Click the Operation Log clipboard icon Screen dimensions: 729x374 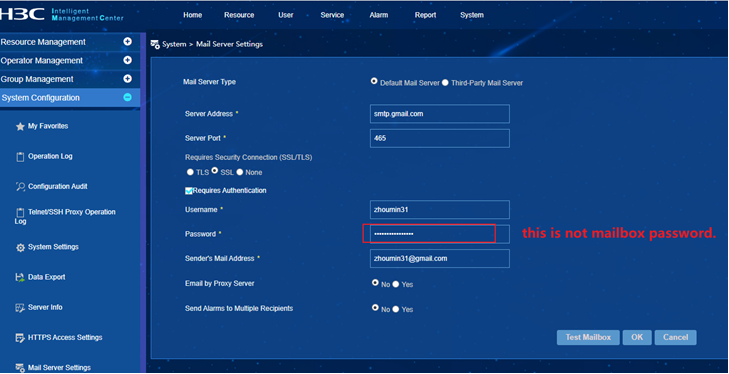coord(20,157)
